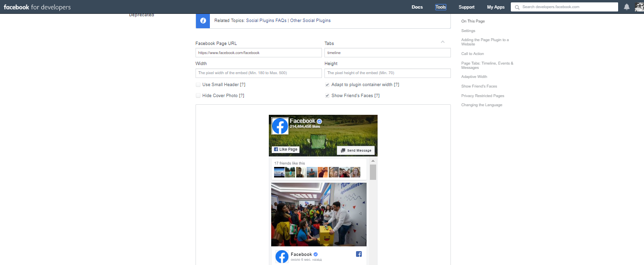644x265 pixels.
Task: Collapse settings with the chevron above Tabs
Action: point(443,42)
